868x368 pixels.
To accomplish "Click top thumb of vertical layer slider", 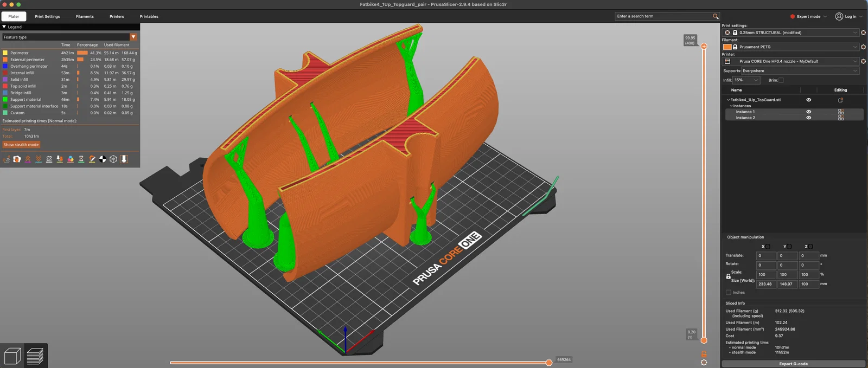I will tap(704, 46).
